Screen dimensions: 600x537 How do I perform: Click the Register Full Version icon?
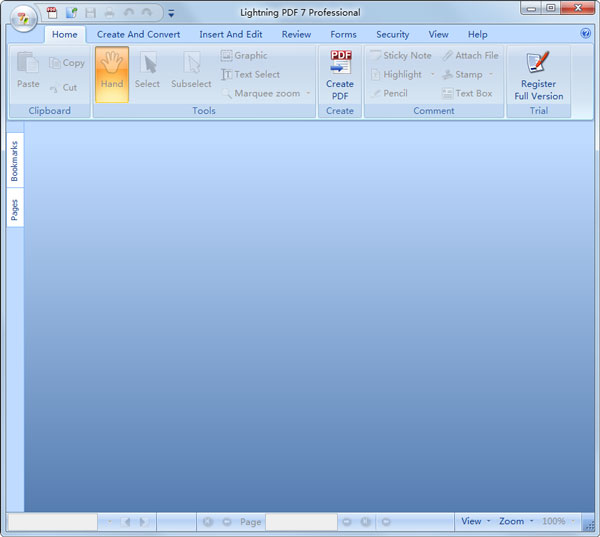(x=538, y=75)
